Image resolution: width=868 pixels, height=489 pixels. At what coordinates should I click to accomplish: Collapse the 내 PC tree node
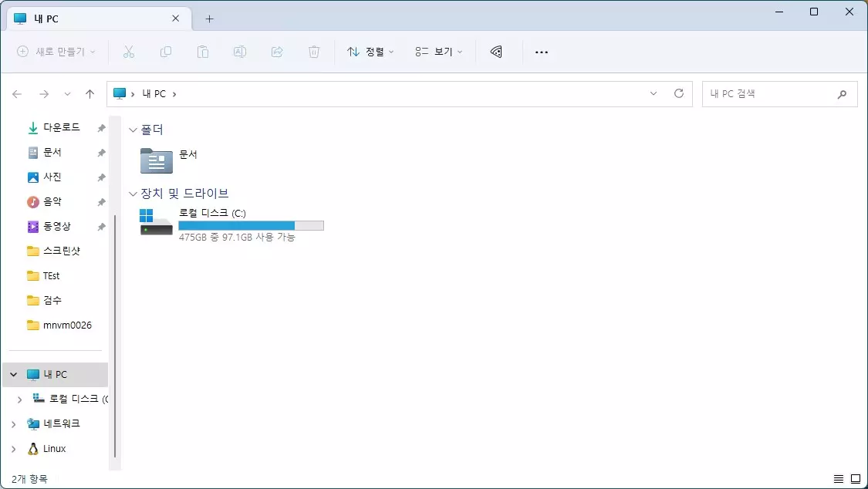[x=13, y=375]
